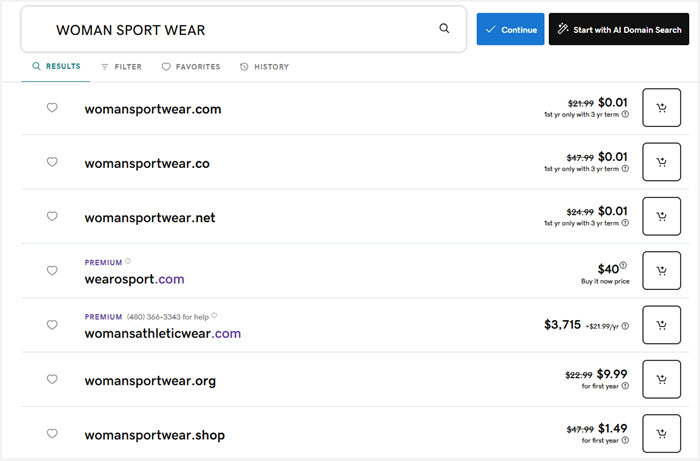Image resolution: width=700 pixels, height=461 pixels.
Task: Add wearosport.com to cart
Action: tap(661, 271)
